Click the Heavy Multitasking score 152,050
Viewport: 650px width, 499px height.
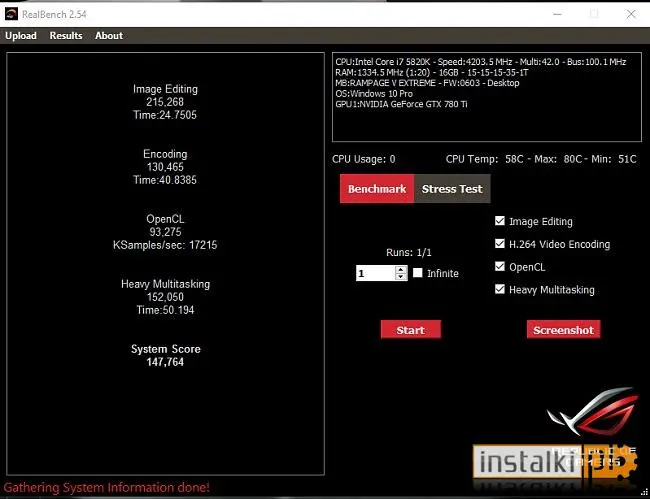pos(165,297)
